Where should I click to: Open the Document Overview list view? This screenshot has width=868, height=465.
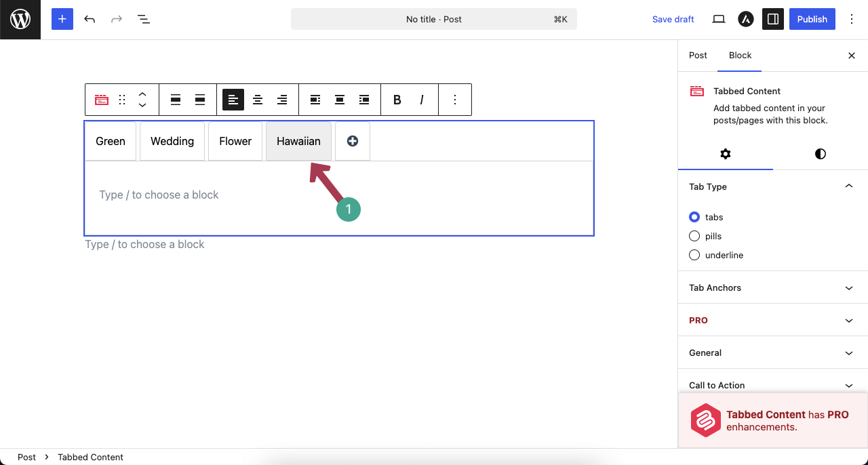(x=144, y=19)
